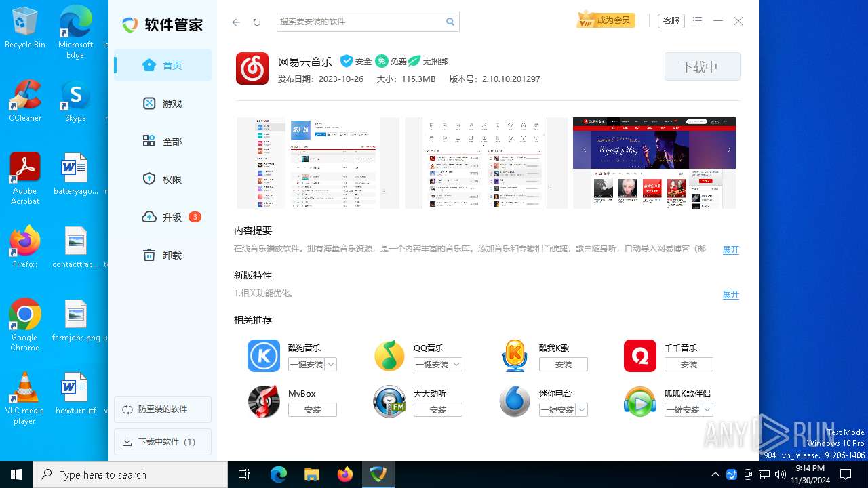Open Microsoft Edge from the taskbar
Viewport: 868px width, 488px height.
(x=279, y=474)
